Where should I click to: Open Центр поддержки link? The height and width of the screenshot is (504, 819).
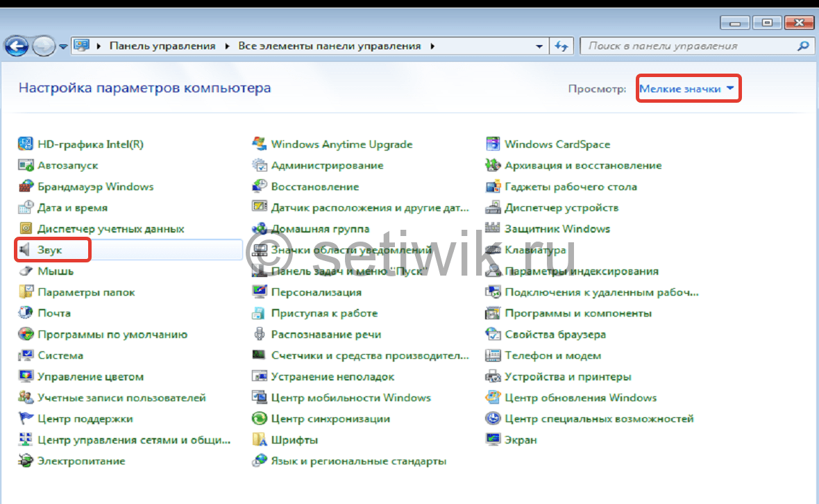85,419
